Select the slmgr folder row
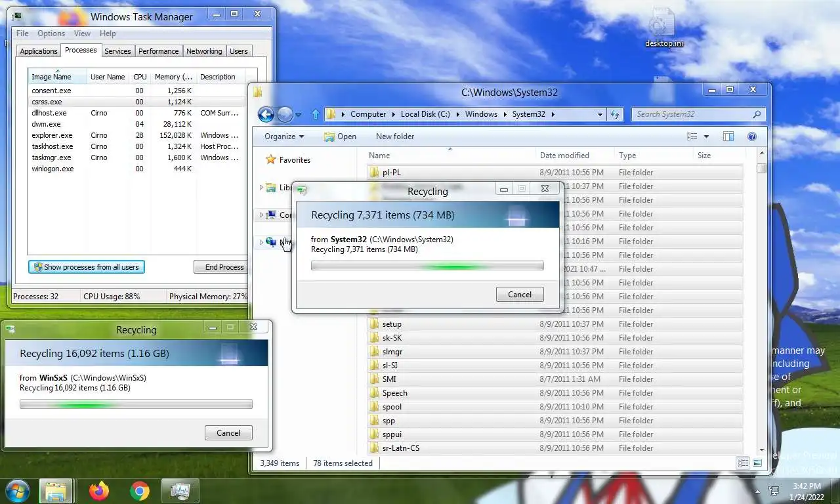Viewport: 840px width, 504px height. 555,352
